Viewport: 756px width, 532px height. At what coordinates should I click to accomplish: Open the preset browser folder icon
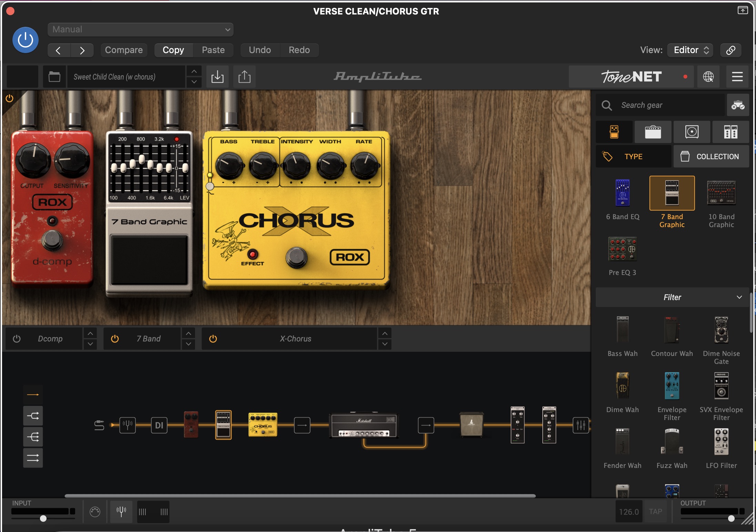[54, 76]
